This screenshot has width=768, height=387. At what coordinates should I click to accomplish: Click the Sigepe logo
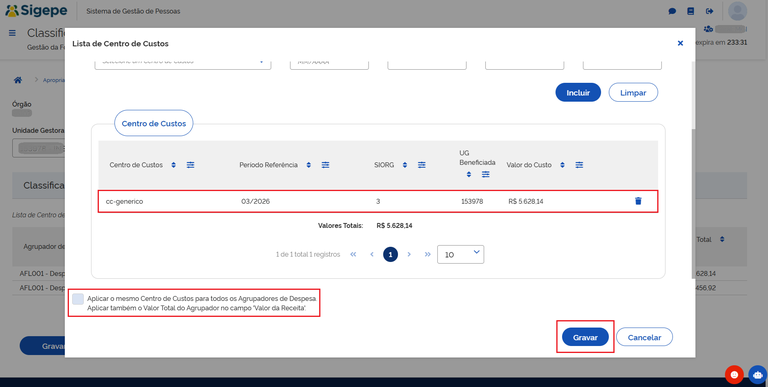(36, 11)
